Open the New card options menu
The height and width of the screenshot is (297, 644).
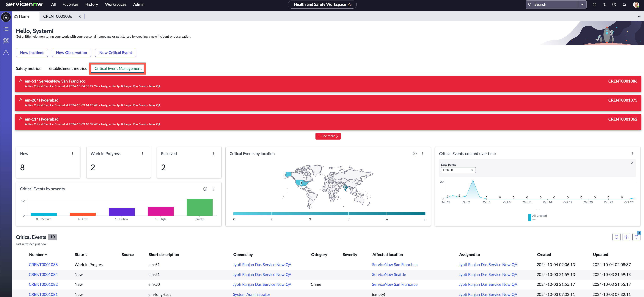point(72,154)
